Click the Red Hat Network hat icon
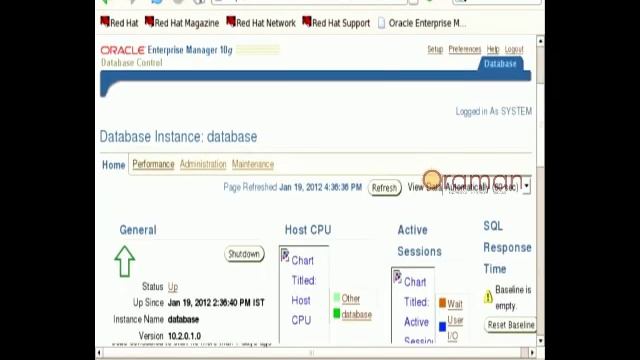This screenshot has height=360, width=640. (231, 21)
